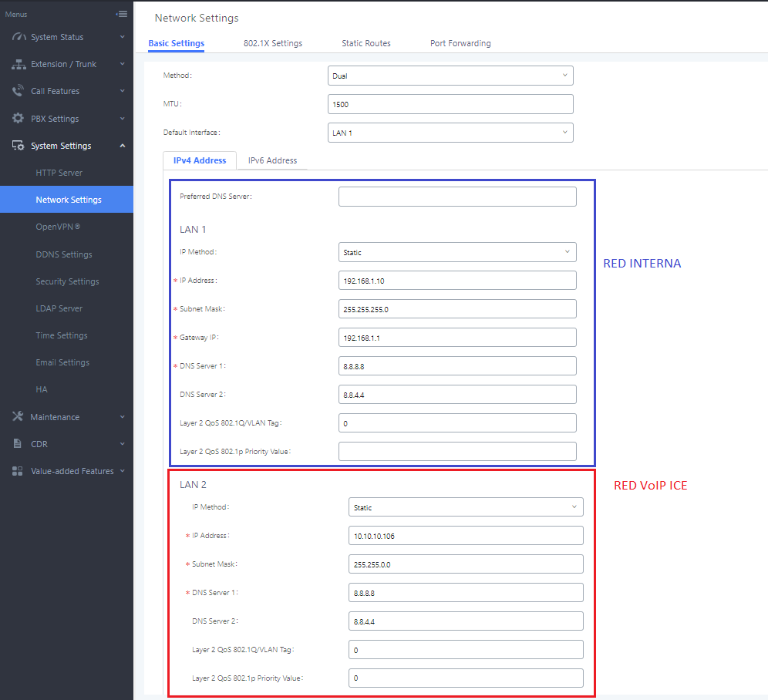Screen dimensions: 768x700
Task: Open the LAN 1 IP Method dropdown
Action: (x=457, y=252)
